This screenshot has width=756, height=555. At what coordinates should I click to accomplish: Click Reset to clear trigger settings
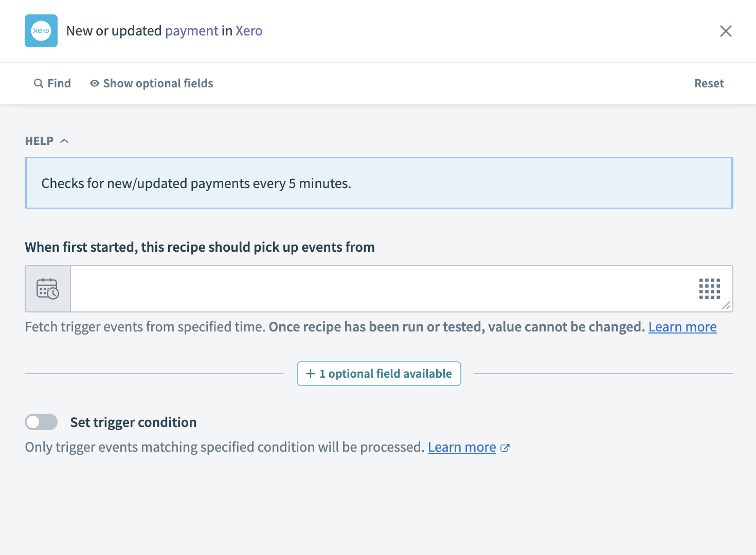(x=709, y=83)
